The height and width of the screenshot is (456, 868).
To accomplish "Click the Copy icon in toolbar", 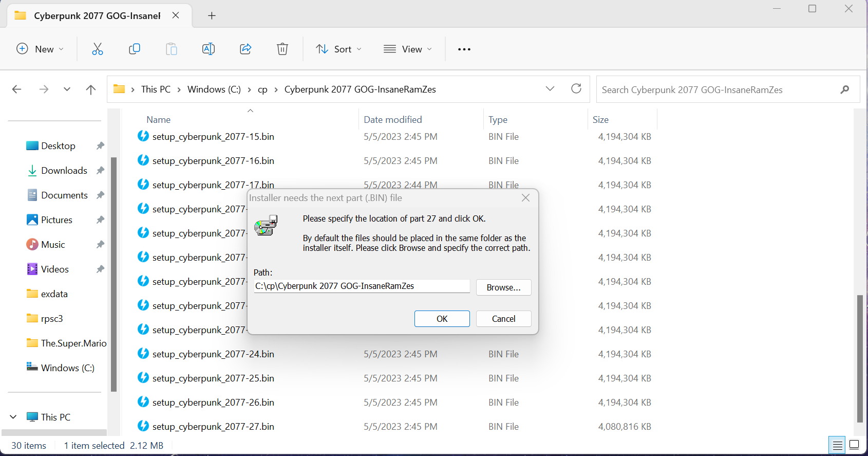I will coord(135,49).
